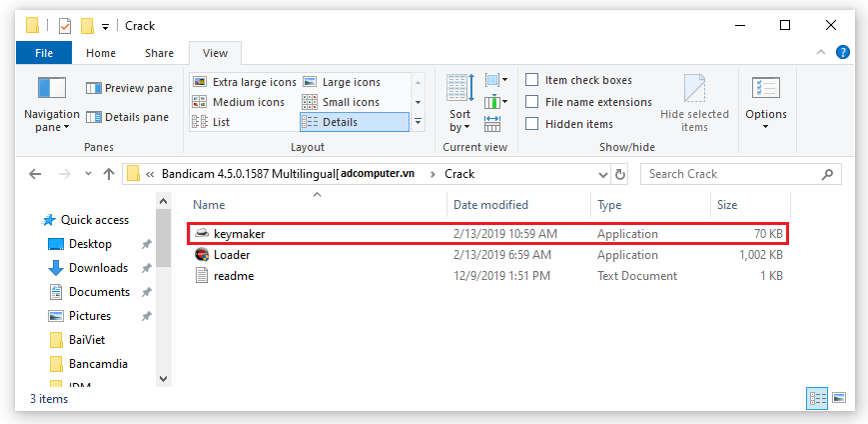Open address bar history dropdown
Viewport: 868px width, 424px height.
click(x=600, y=174)
